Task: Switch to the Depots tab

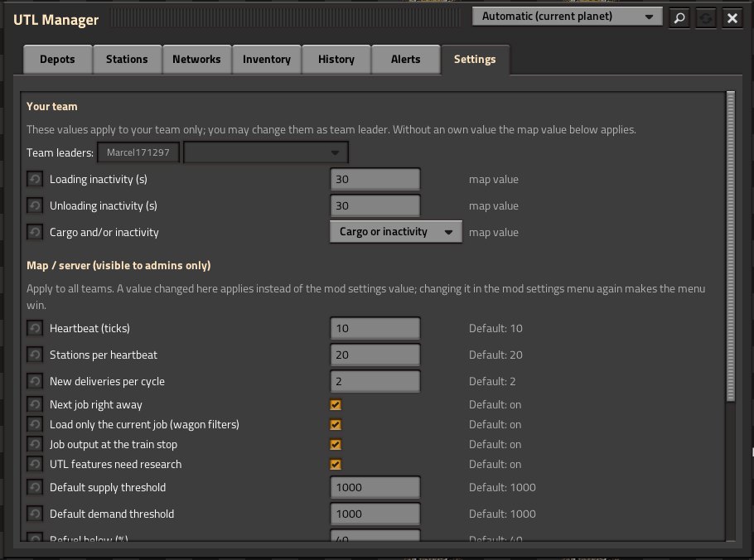Action: click(57, 59)
